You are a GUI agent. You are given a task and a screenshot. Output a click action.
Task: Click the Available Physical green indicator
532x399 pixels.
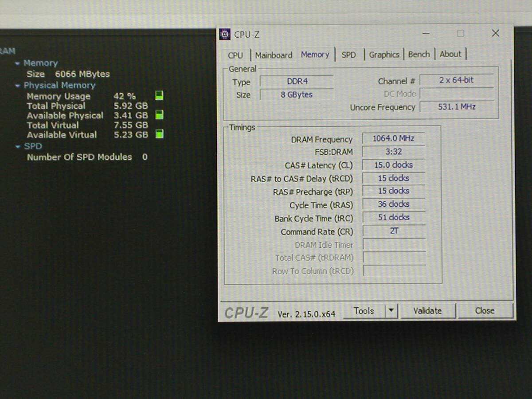pyautogui.click(x=159, y=115)
